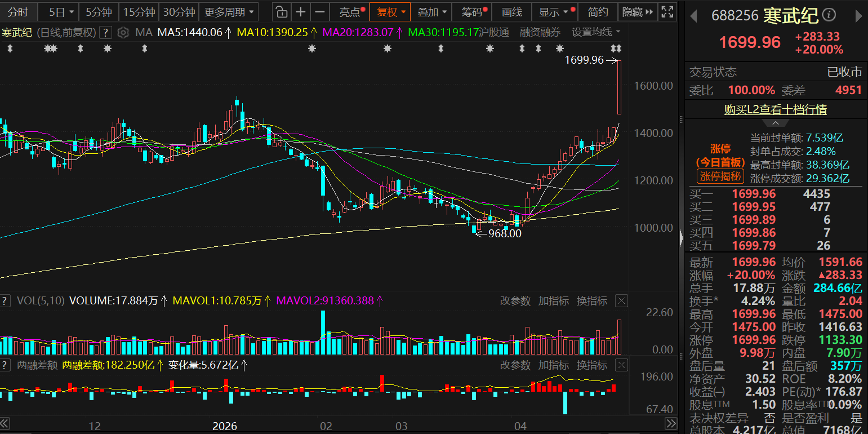Click the info icon next to 寒武纪
The image size is (868, 434).
(x=830, y=16)
